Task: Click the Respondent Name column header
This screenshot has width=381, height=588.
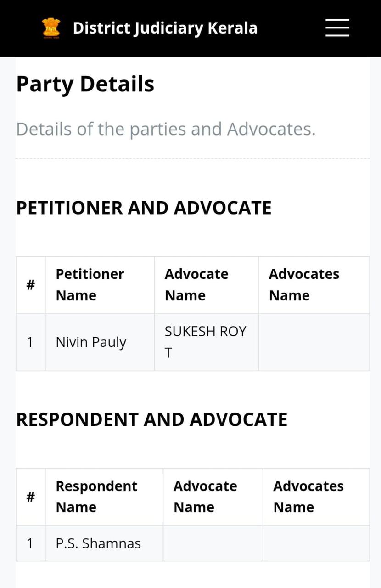Action: click(96, 497)
